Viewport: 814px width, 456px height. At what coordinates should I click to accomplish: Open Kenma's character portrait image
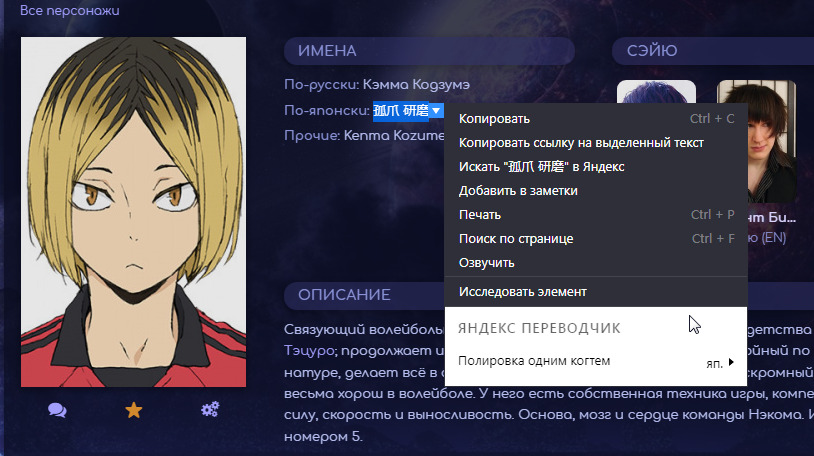tap(133, 212)
